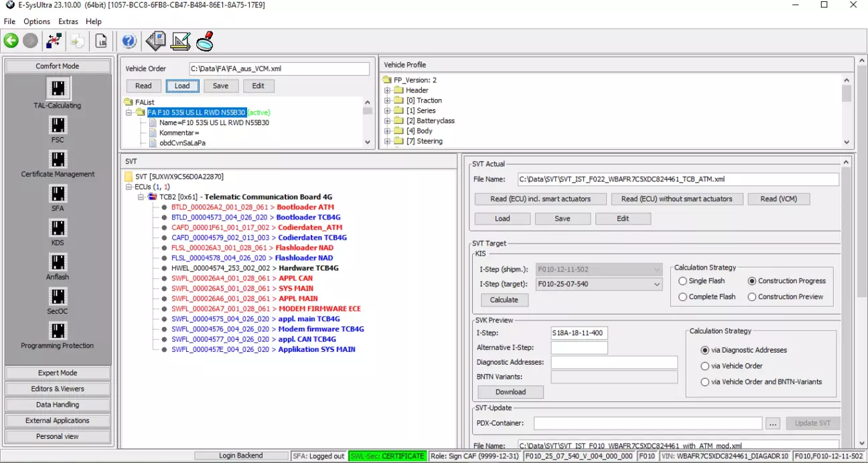Click the blue help question mark icon

point(129,41)
